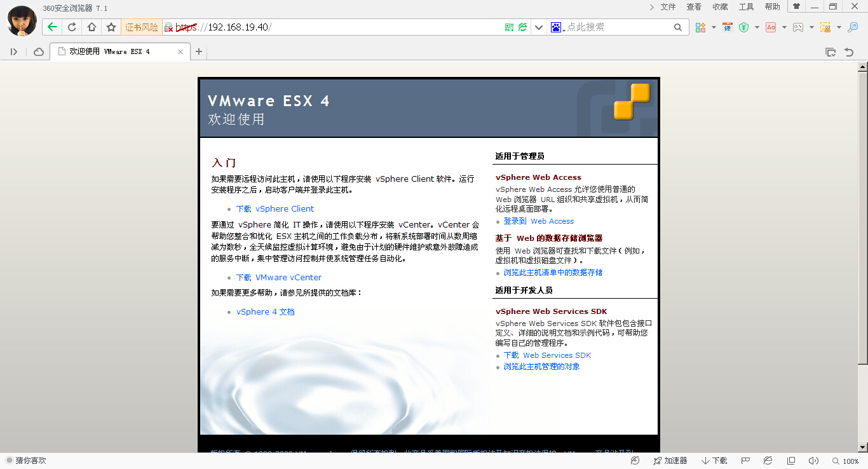868x469 pixels.
Task: Click the magnifier search icon
Action: pyautogui.click(x=678, y=27)
